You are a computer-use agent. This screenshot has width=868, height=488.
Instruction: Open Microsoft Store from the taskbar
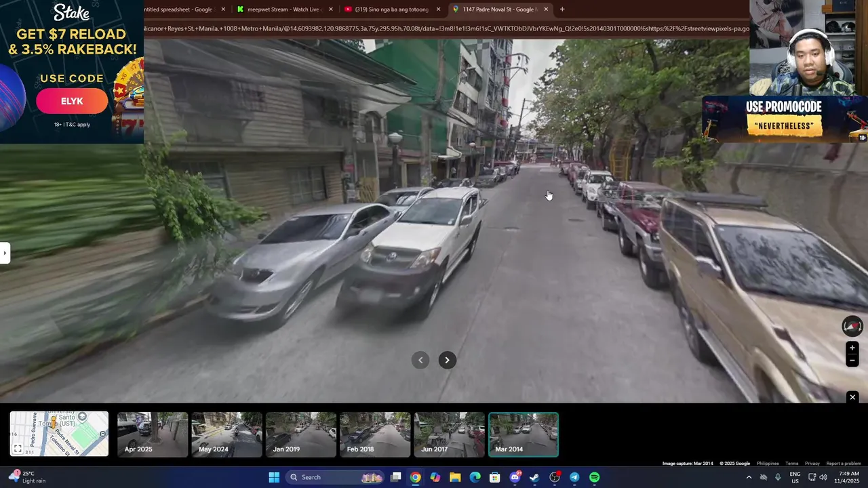coord(495,477)
